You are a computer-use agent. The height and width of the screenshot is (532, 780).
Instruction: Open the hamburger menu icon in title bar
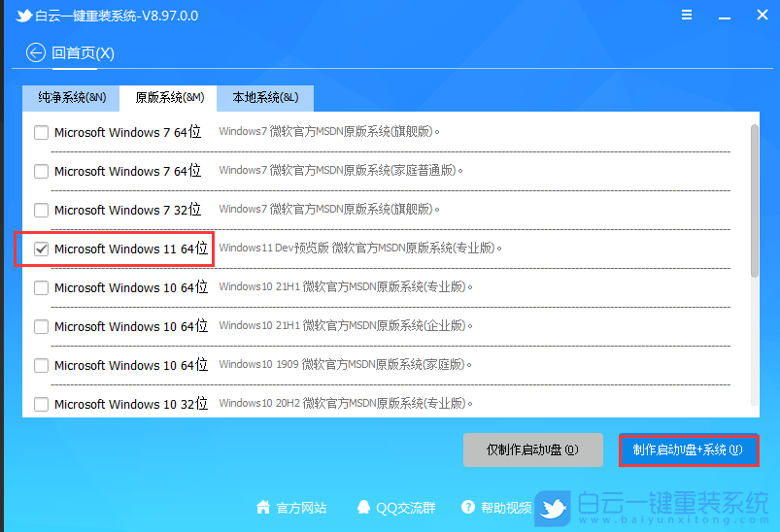point(687,15)
